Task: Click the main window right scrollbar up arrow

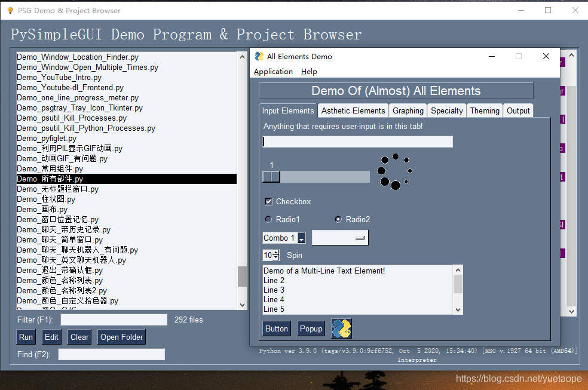Action: point(571,55)
